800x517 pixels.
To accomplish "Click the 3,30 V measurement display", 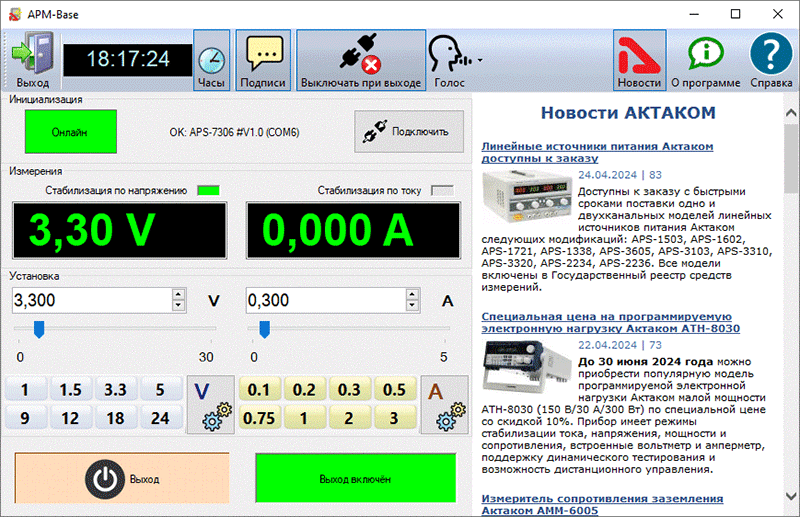I will pyautogui.click(x=119, y=230).
